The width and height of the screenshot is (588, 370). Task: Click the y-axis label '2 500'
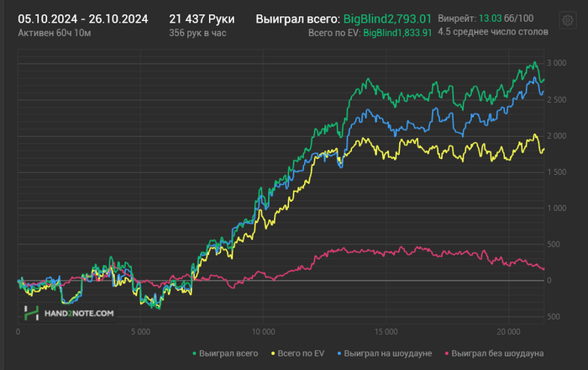pyautogui.click(x=556, y=100)
